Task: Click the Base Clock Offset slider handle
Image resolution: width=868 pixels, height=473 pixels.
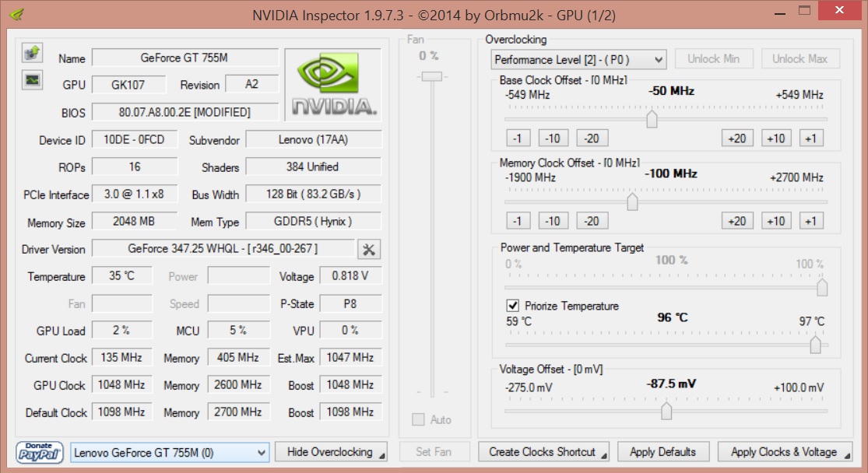Action: 652,119
